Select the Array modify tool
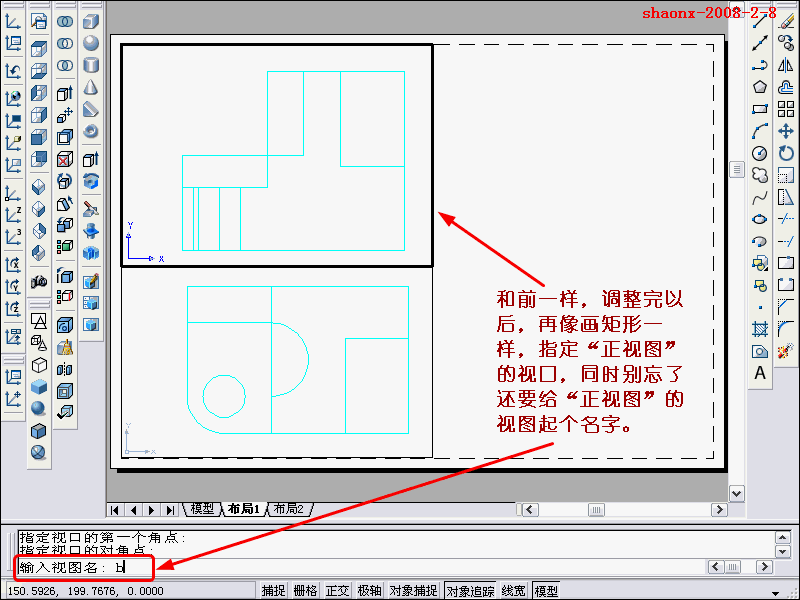 point(786,109)
